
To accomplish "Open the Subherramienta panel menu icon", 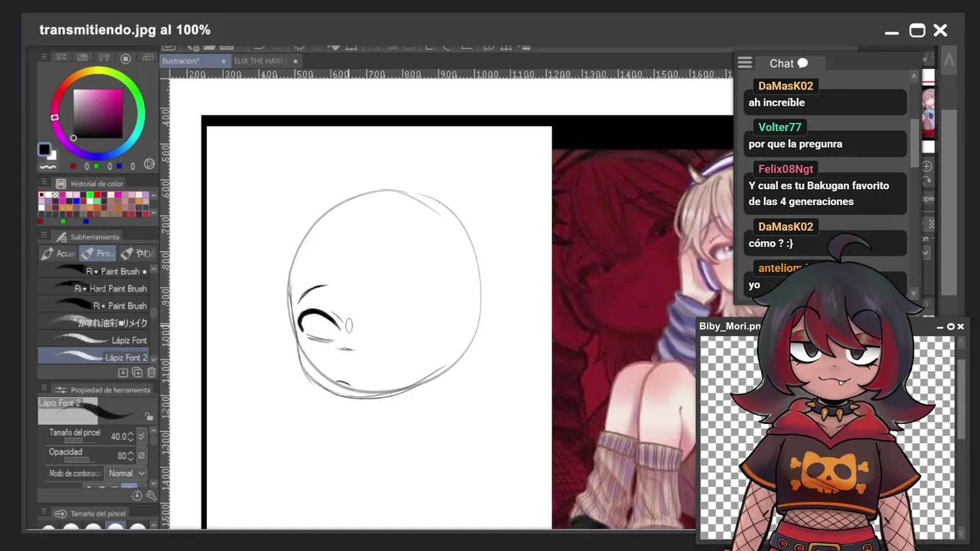I will coord(44,236).
